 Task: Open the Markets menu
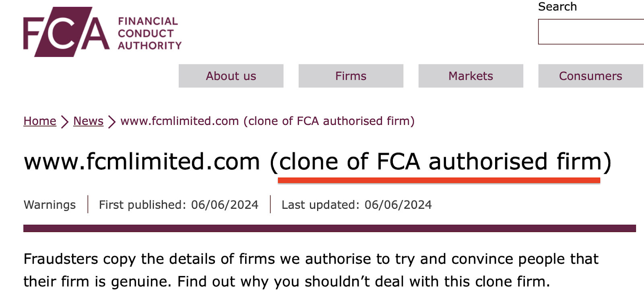[471, 76]
